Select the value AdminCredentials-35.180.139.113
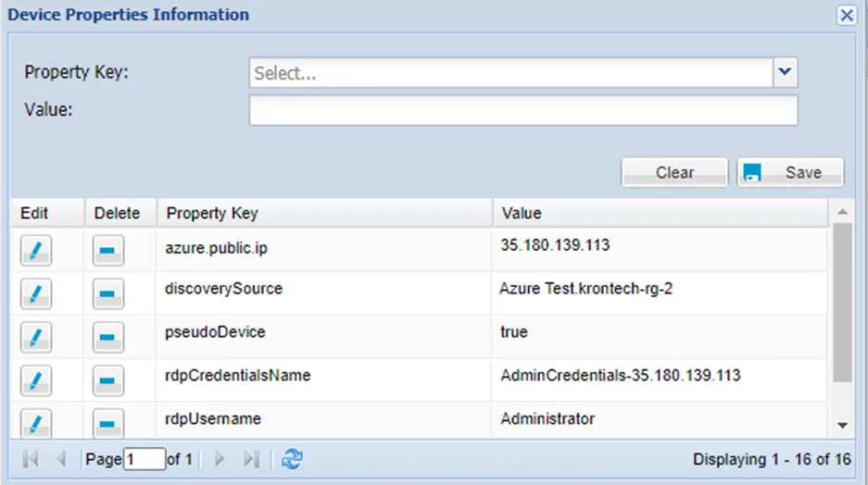The image size is (868, 485). click(x=620, y=376)
